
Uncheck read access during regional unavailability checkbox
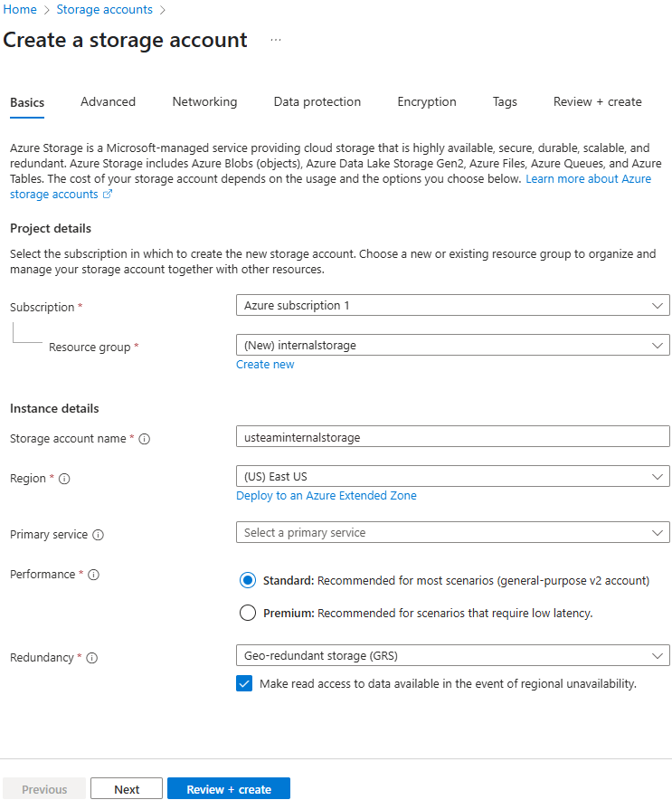(x=244, y=683)
